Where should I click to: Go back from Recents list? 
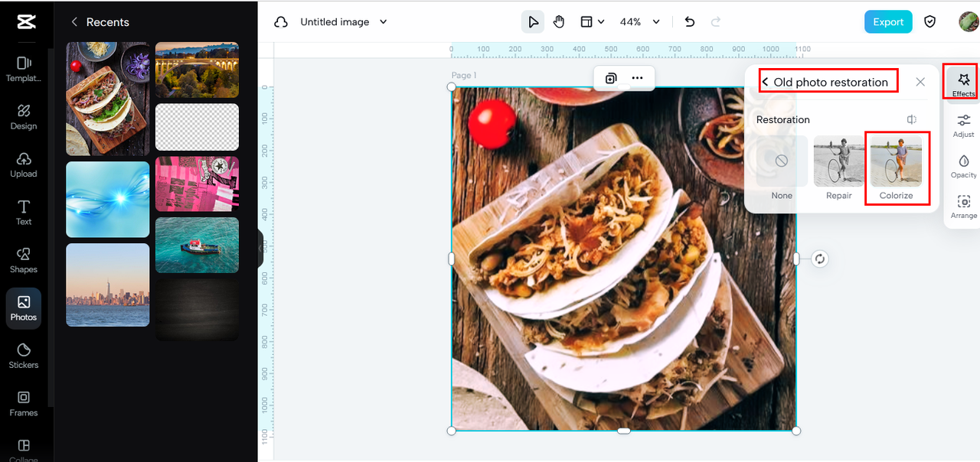(74, 22)
